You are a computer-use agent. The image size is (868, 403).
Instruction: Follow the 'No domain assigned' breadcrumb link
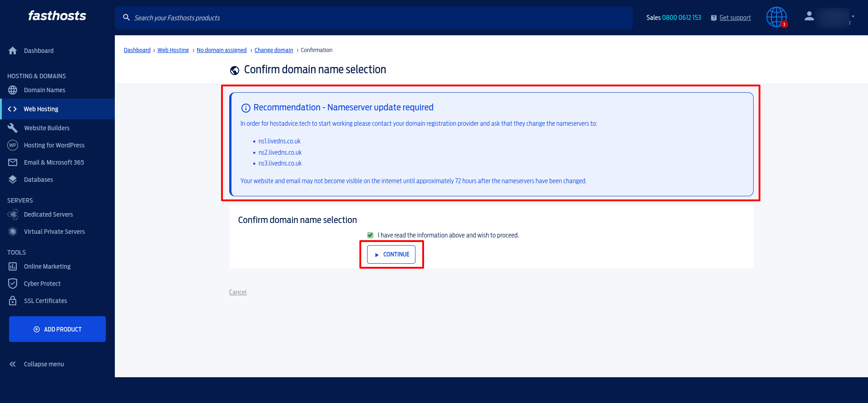(x=222, y=50)
